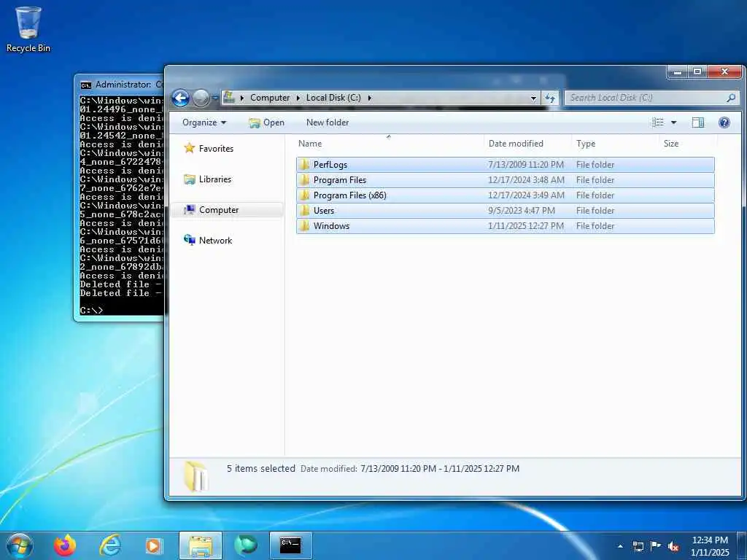Switch to Command Prompt taskbar button
Viewport: 747px width, 560px height.
pos(290,545)
